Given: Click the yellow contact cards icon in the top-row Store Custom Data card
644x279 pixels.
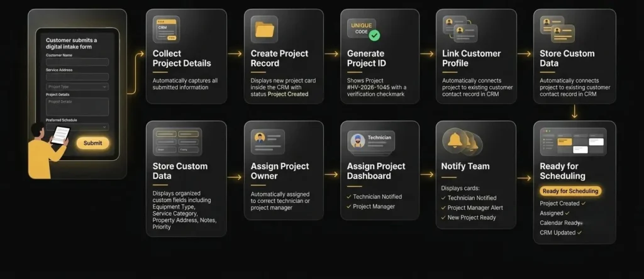Looking at the screenshot, I should [557, 29].
